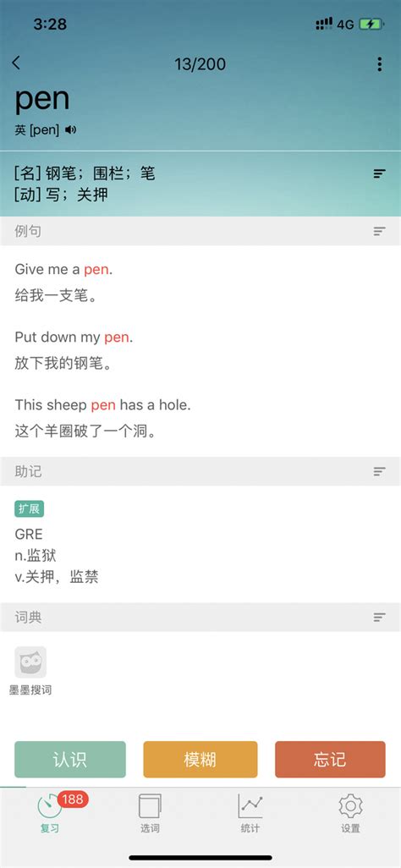The height and width of the screenshot is (868, 401).
Task: Tap the 13/200 progress counter
Action: [x=200, y=64]
